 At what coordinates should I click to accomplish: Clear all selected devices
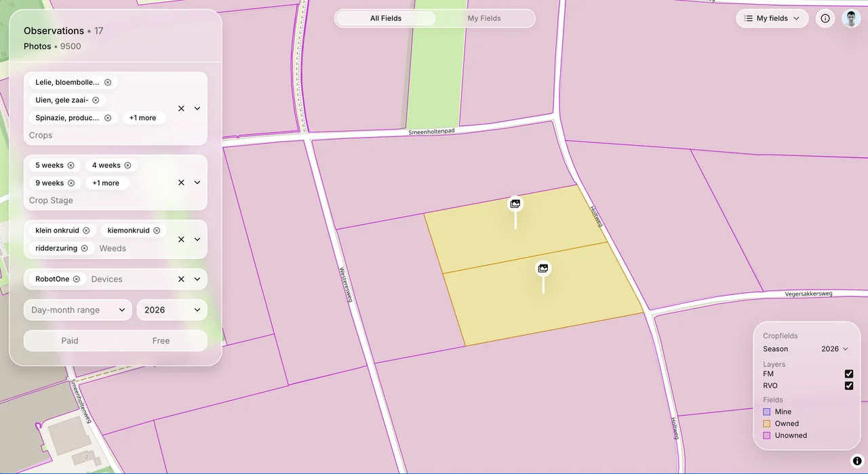point(181,279)
